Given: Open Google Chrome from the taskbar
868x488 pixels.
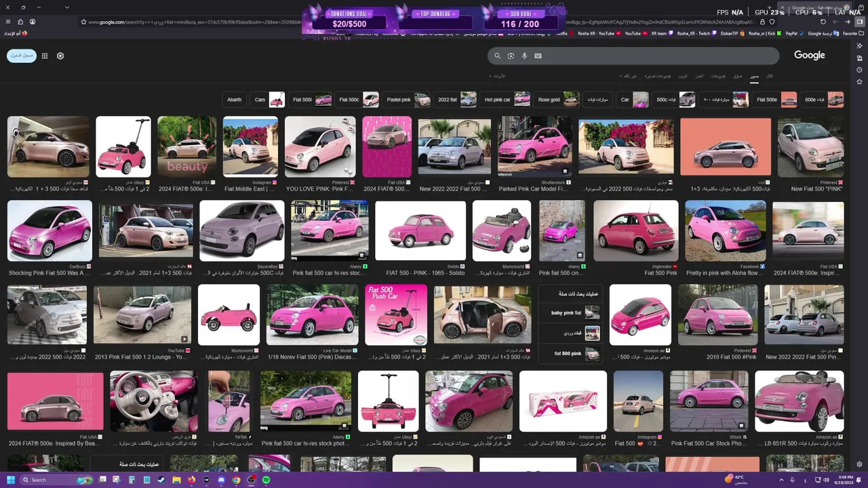Looking at the screenshot, I should point(236,480).
